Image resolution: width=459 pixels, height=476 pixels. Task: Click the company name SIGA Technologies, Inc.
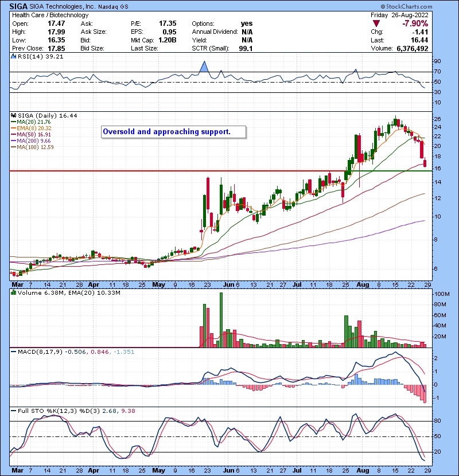[x=63, y=6]
